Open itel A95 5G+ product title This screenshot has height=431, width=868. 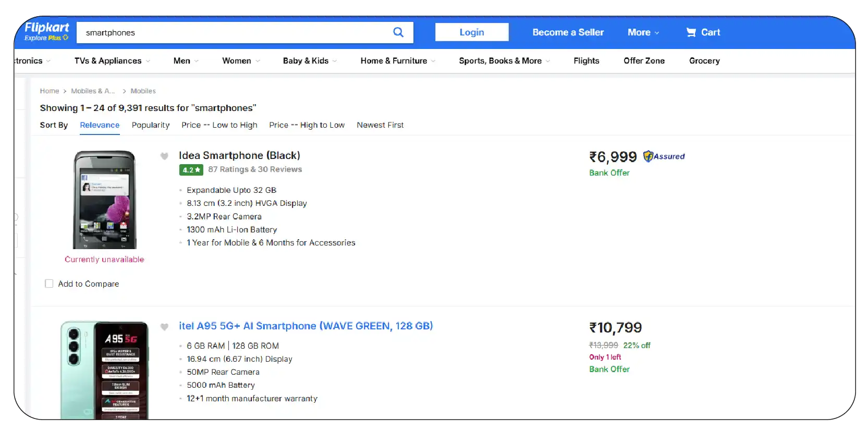tap(305, 326)
